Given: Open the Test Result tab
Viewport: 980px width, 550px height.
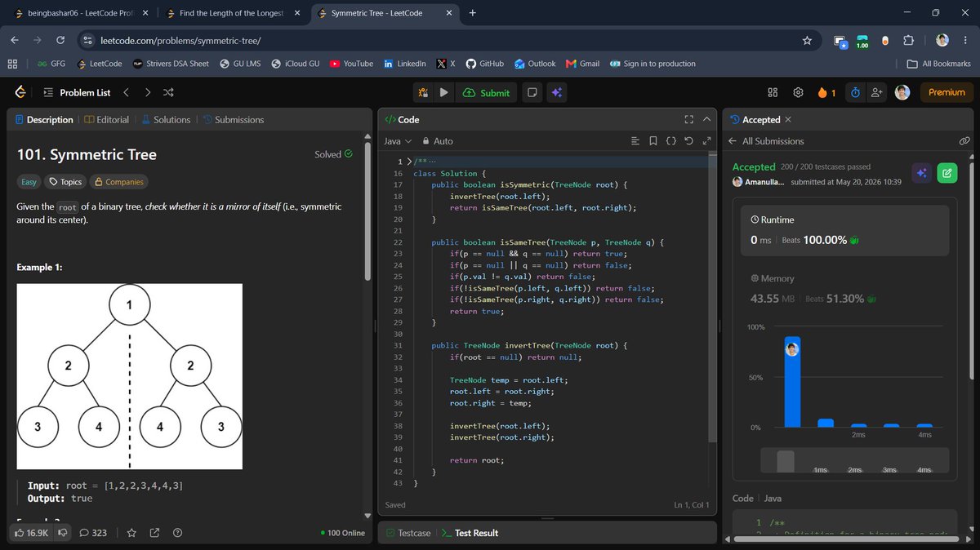Looking at the screenshot, I should [469, 533].
